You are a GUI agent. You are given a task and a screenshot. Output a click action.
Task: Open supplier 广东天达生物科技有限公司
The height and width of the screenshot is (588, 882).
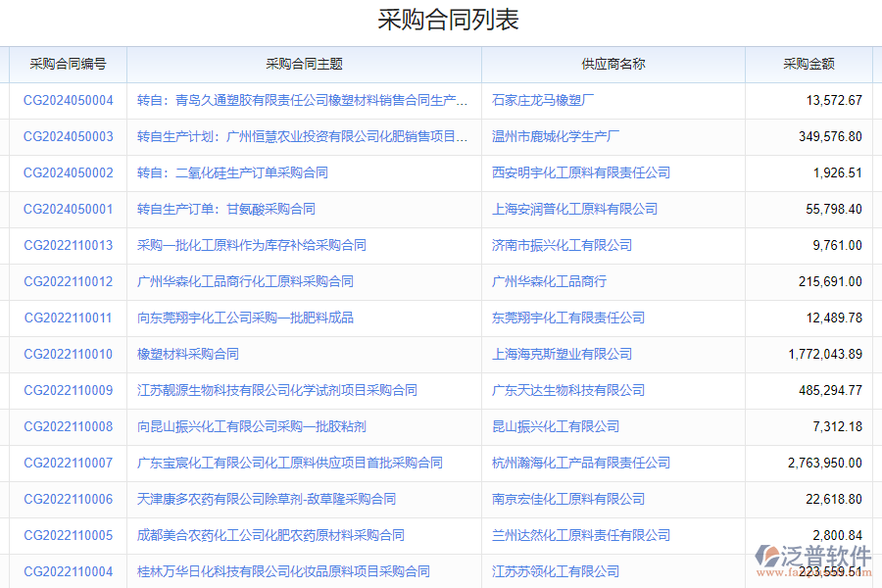(567, 390)
